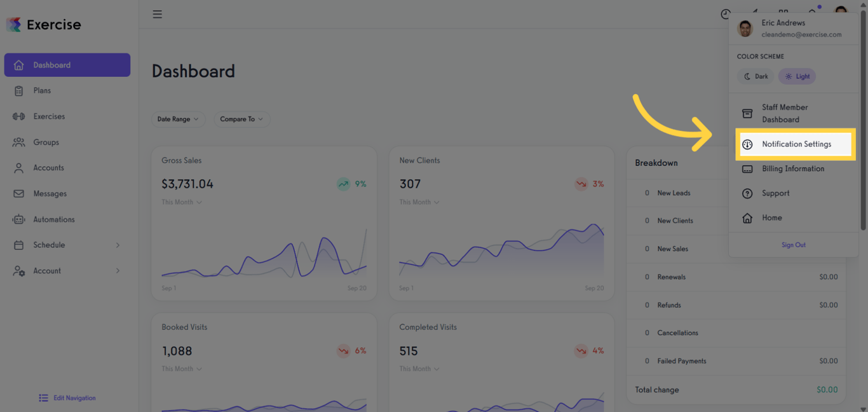The image size is (868, 412).
Task: Open Billing Information from menu
Action: [x=792, y=169]
